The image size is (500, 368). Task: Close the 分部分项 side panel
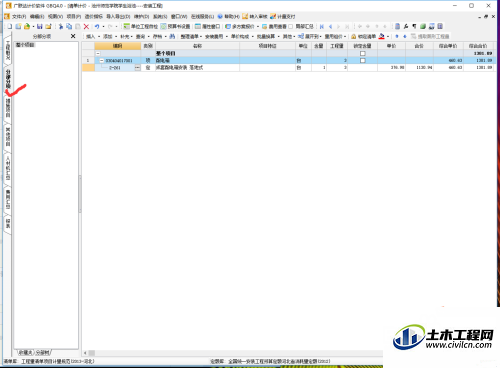tap(73, 36)
